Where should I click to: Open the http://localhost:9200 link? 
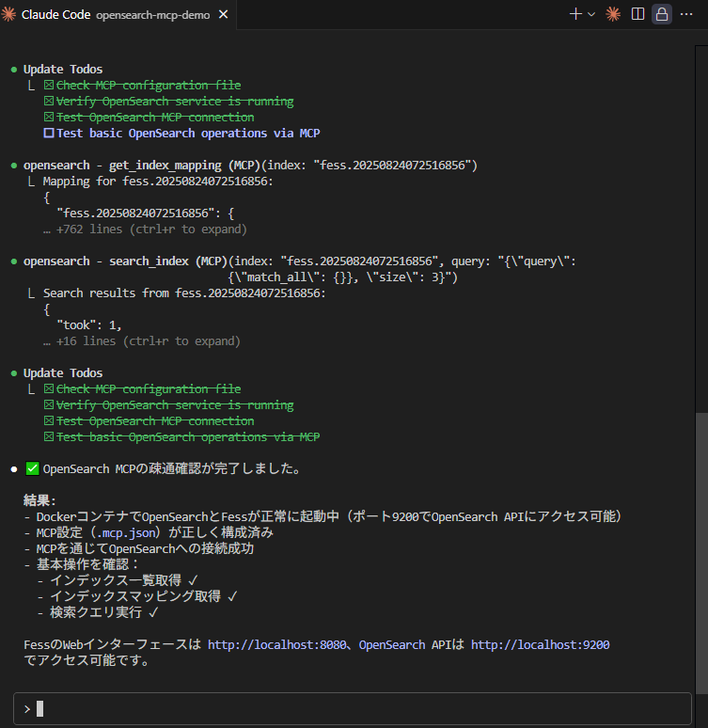[x=540, y=645]
